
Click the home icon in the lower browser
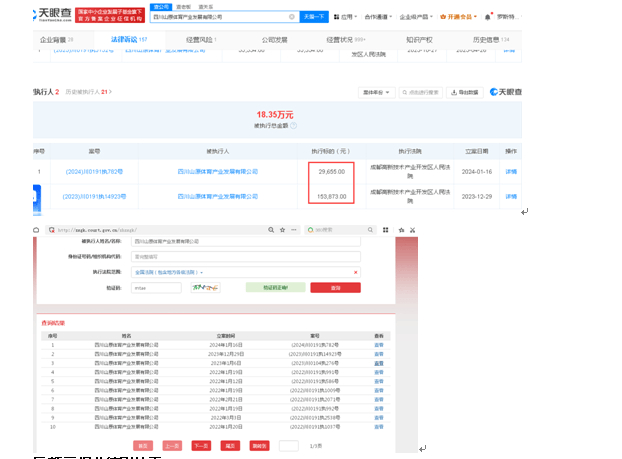[x=36, y=230]
